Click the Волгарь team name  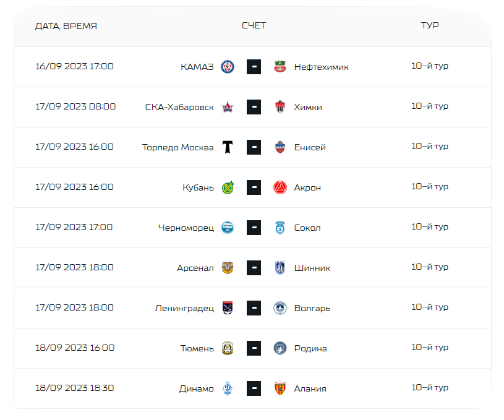[x=312, y=308]
